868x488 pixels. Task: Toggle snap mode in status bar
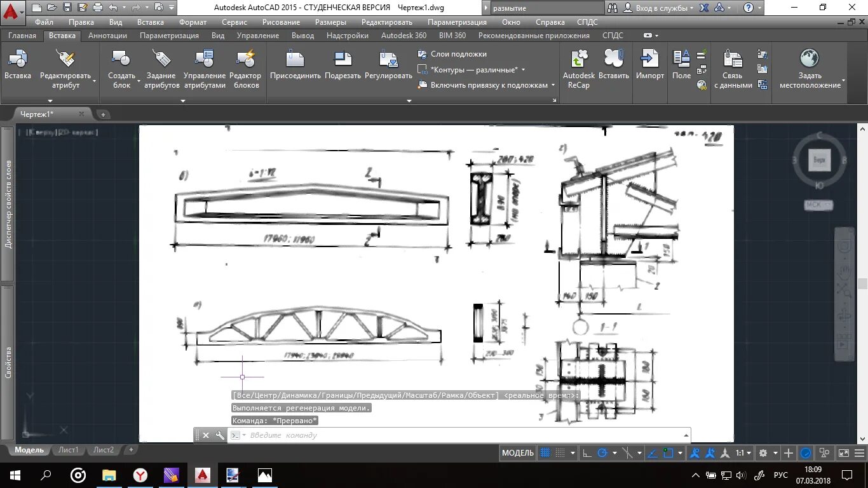560,453
